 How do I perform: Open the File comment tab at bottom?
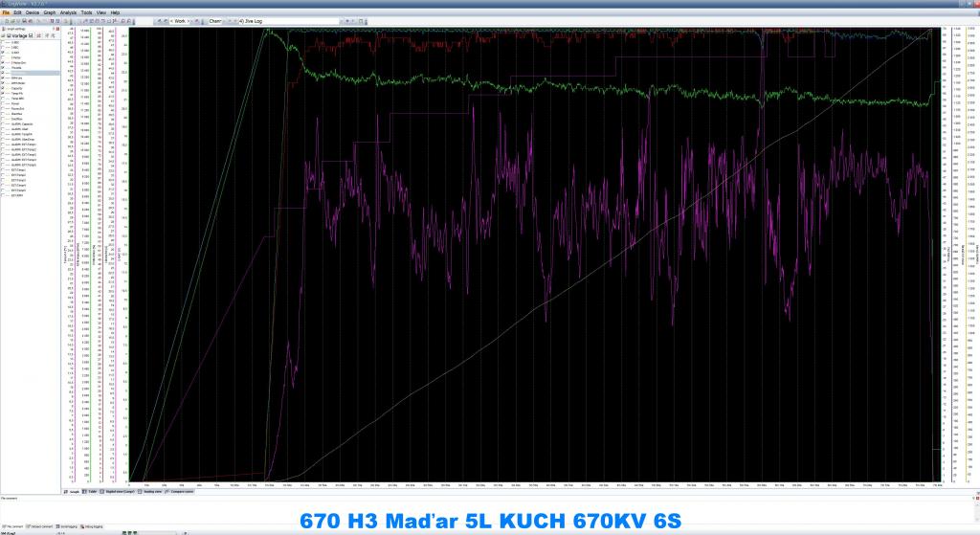(13, 525)
